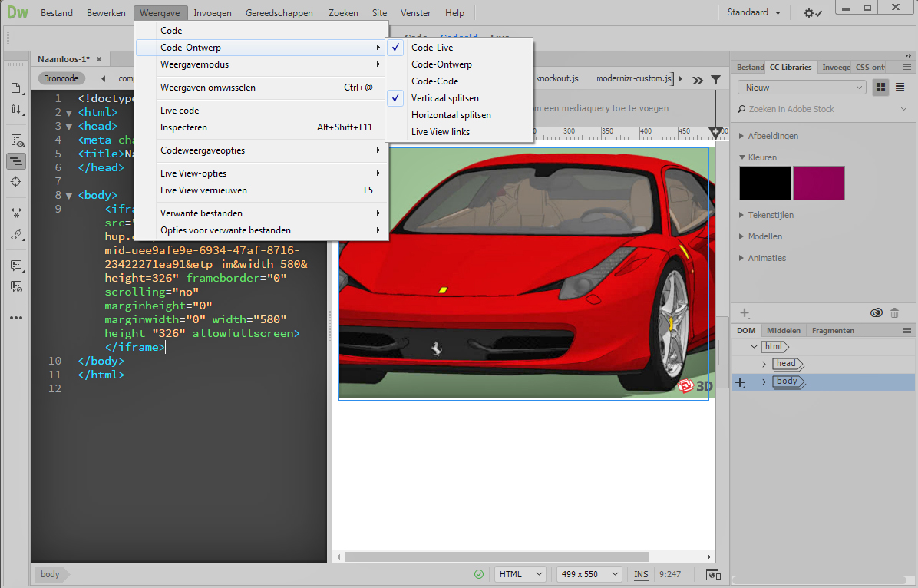The width and height of the screenshot is (918, 588).
Task: Click Live View options icon in left toolbar
Action: [x=16, y=140]
